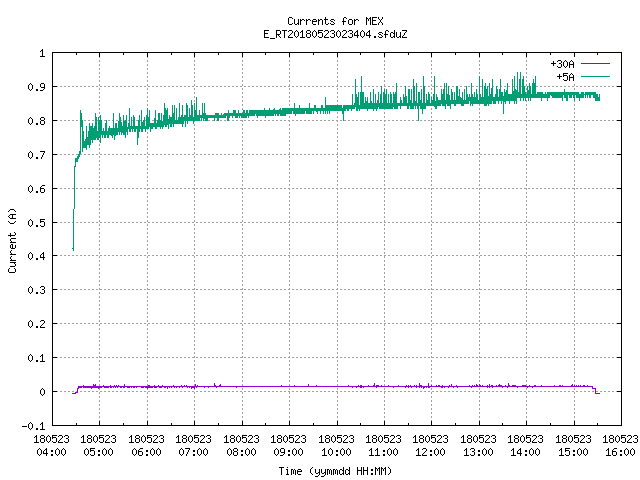Image resolution: width=640 pixels, height=480 pixels.
Task: Click the y-axis tick value -0.1
Action: tap(33, 426)
